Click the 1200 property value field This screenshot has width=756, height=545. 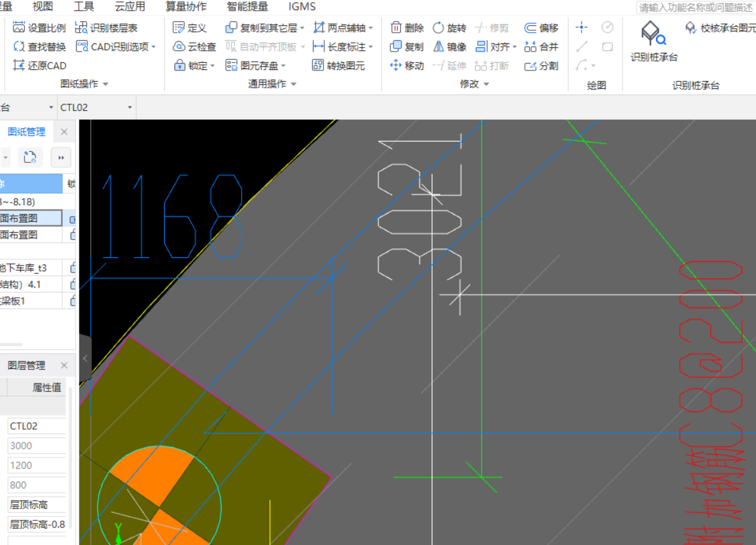pos(37,465)
